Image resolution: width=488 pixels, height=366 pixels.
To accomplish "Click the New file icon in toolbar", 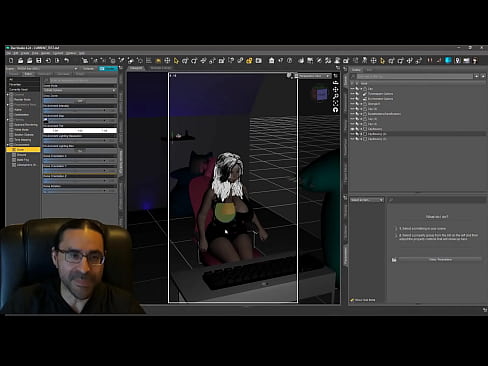I will [x=11, y=60].
